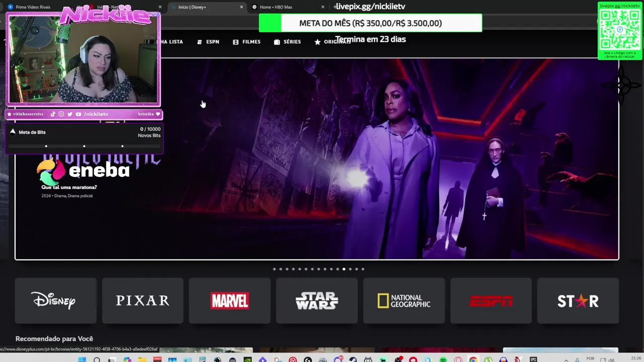The image size is (644, 362).
Task: Open Séries in the top navigation
Action: coord(287,42)
